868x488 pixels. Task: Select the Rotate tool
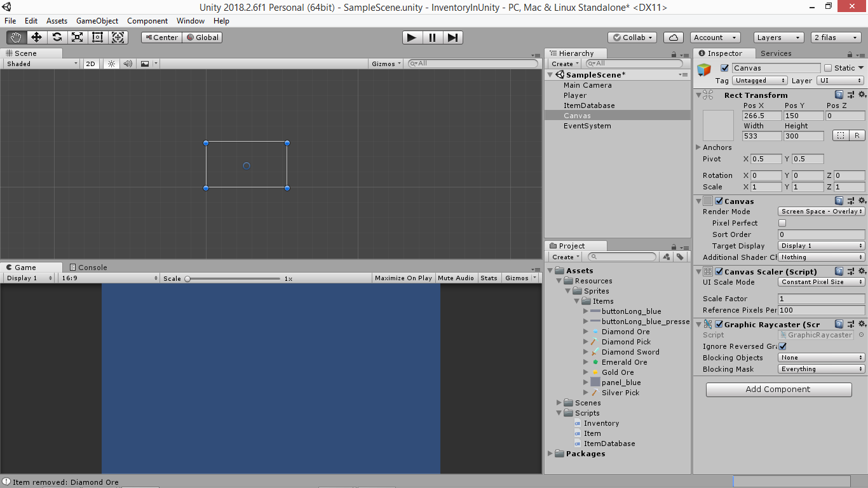click(x=57, y=37)
